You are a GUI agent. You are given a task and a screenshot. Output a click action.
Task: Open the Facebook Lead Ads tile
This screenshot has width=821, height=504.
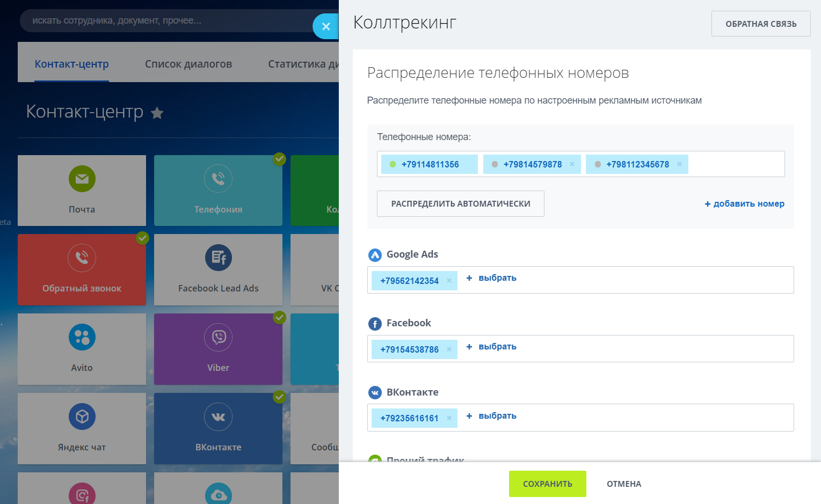218,269
